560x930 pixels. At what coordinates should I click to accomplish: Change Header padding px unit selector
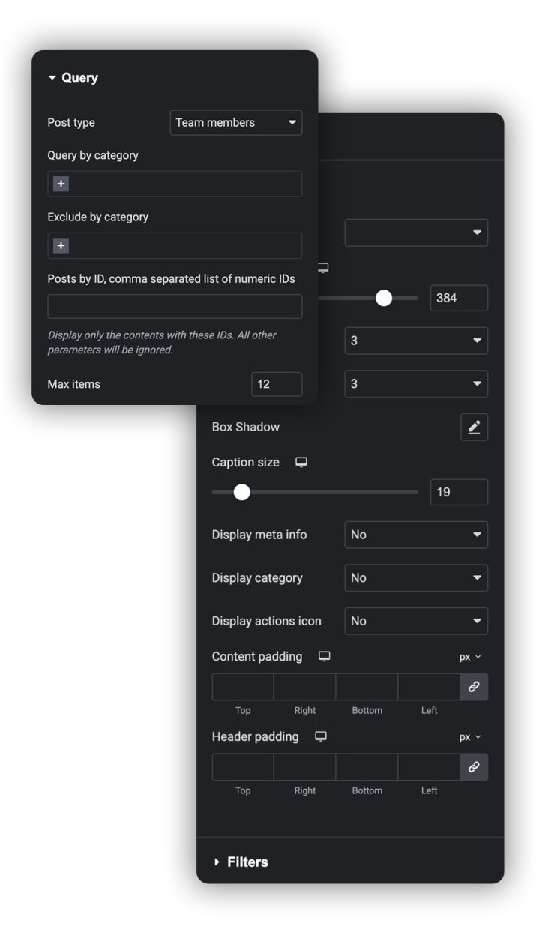point(470,737)
